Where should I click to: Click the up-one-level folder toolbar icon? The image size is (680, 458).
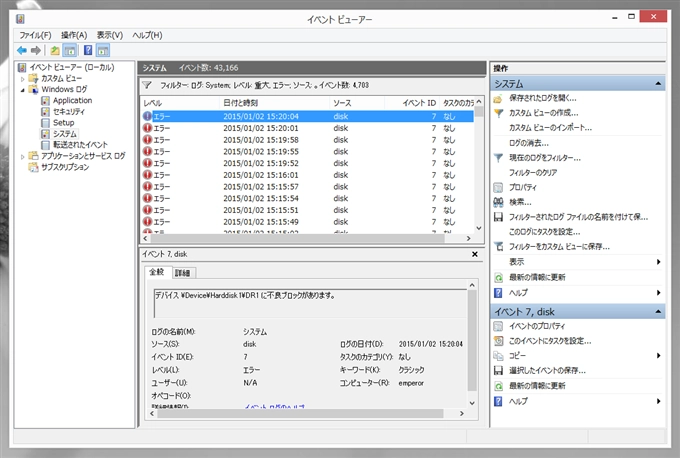(55, 50)
